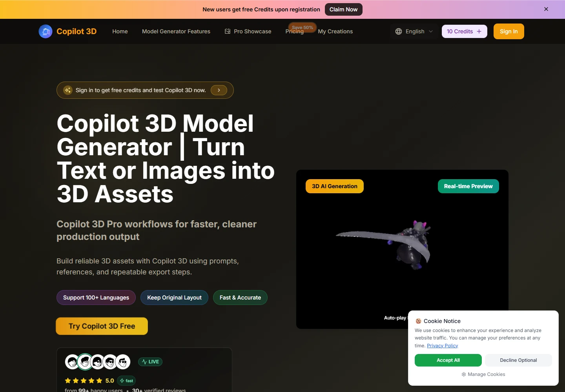The image size is (565, 392).
Task: Accept all cookies
Action: coord(448,360)
